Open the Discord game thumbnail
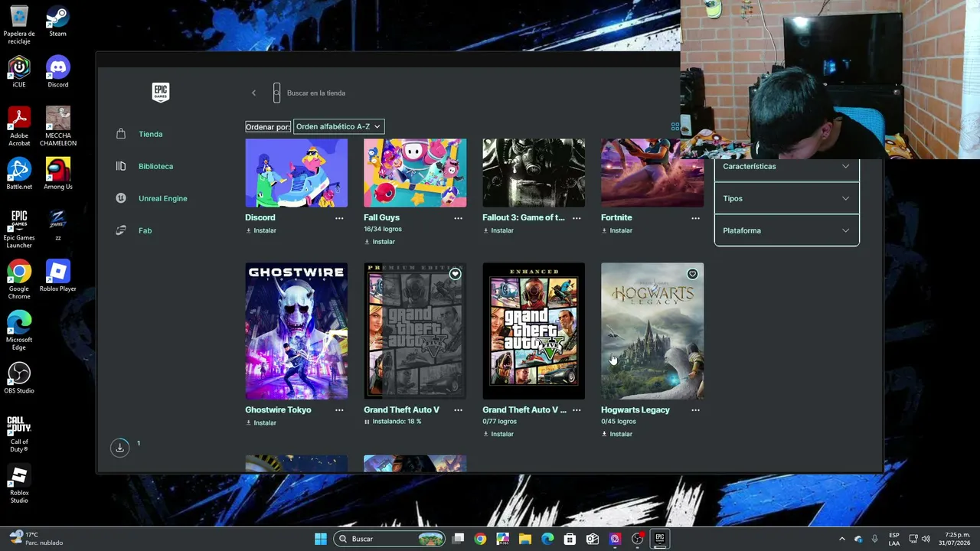The image size is (980, 551). 296,173
